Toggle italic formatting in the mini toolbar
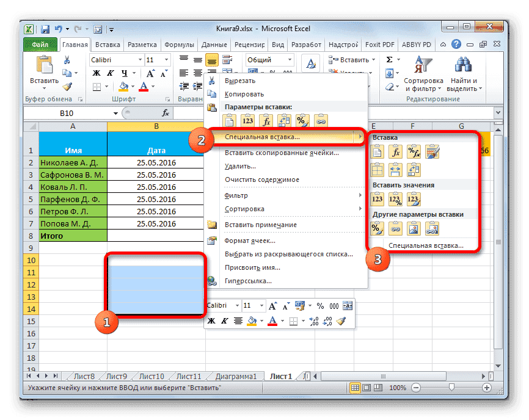 click(x=224, y=320)
